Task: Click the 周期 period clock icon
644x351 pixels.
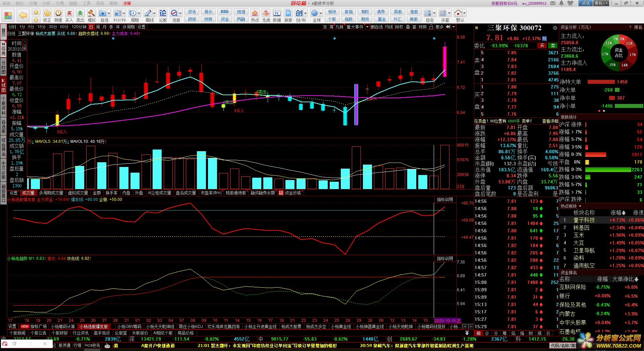Action: click(133, 13)
